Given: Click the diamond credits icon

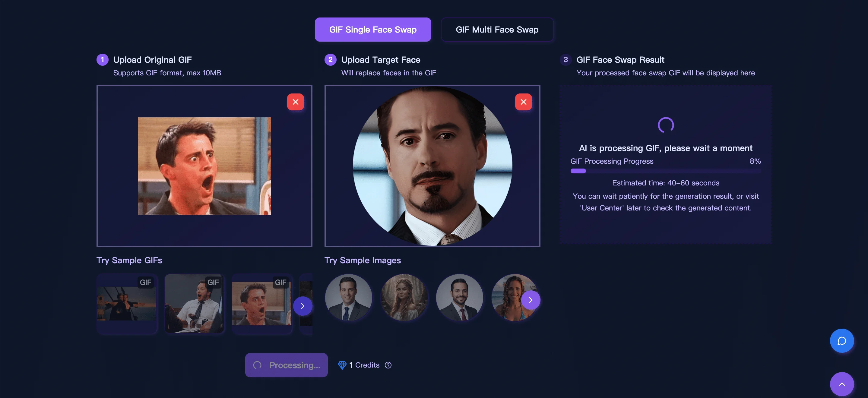Looking at the screenshot, I should click(x=342, y=365).
